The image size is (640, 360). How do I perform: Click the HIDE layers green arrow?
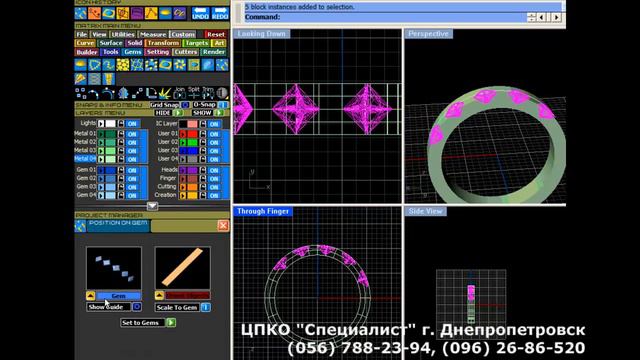point(178,113)
